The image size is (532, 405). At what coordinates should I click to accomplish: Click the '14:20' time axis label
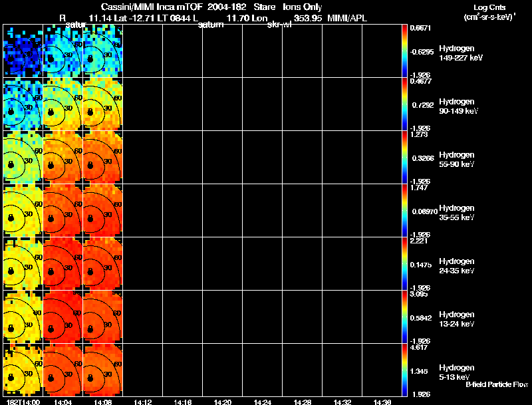click(223, 402)
